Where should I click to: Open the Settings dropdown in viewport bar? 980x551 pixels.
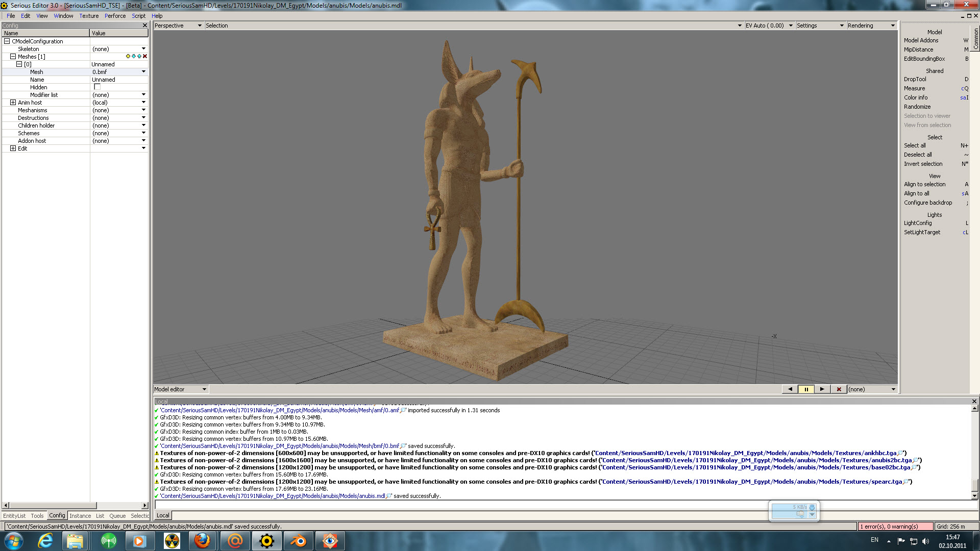pos(820,26)
